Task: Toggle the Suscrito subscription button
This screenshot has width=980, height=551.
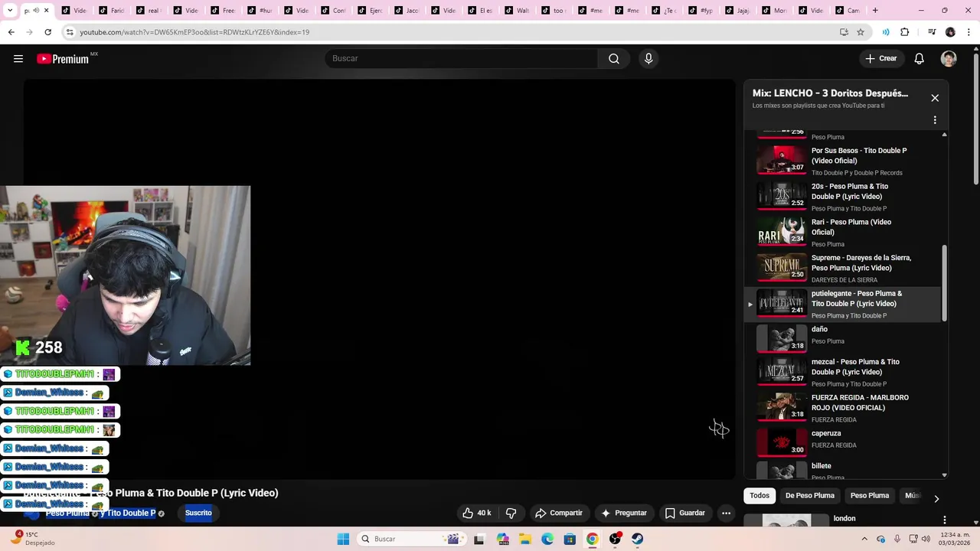Action: tap(198, 513)
